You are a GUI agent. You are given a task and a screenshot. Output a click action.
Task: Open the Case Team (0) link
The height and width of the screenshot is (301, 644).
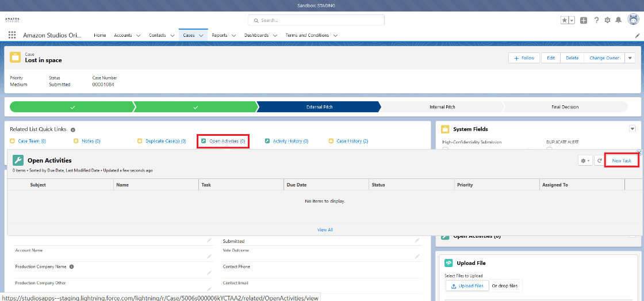click(32, 141)
